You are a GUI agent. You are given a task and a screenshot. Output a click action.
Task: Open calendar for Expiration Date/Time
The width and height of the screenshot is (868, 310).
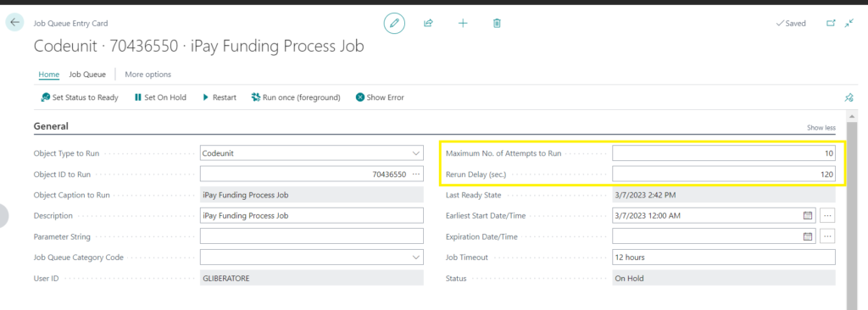[808, 236]
